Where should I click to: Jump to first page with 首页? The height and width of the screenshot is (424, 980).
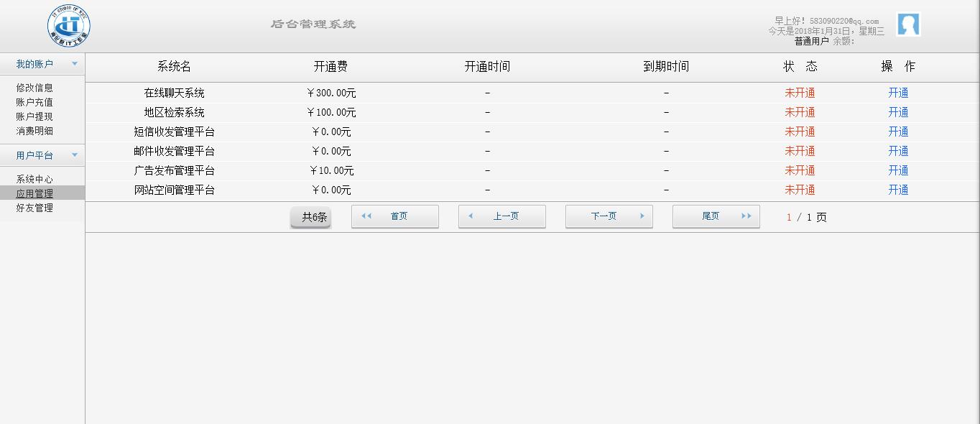pyautogui.click(x=395, y=216)
